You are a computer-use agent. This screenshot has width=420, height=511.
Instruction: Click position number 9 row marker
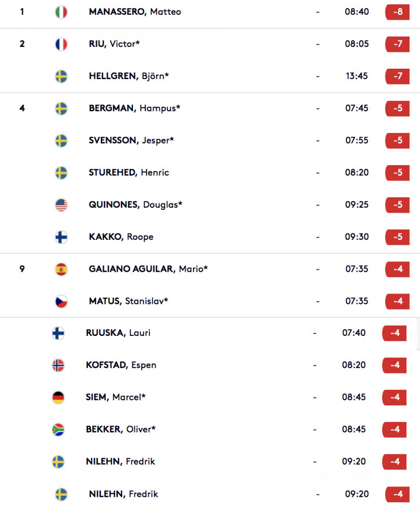pyautogui.click(x=22, y=269)
